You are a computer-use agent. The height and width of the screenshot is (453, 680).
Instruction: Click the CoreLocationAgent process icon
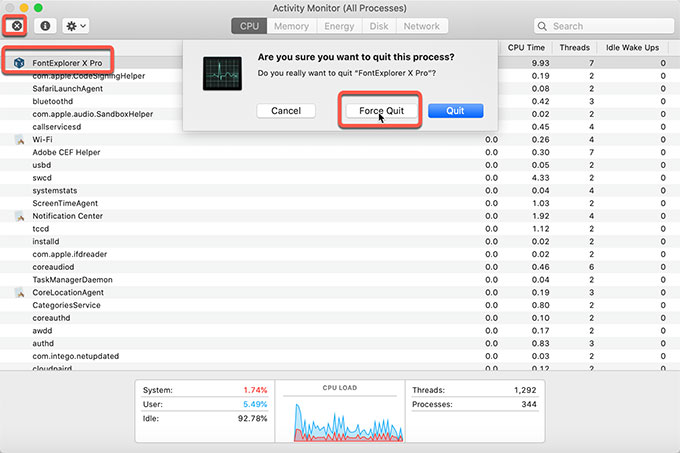tap(20, 293)
